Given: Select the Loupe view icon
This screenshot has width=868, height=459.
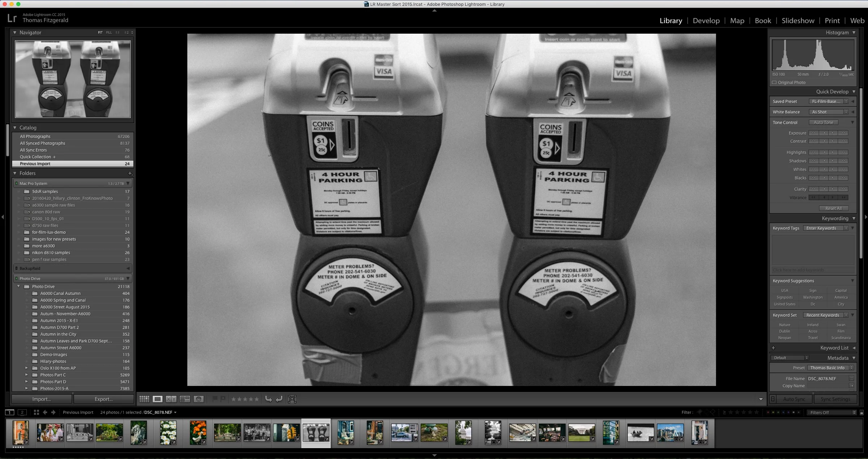Looking at the screenshot, I should 158,399.
